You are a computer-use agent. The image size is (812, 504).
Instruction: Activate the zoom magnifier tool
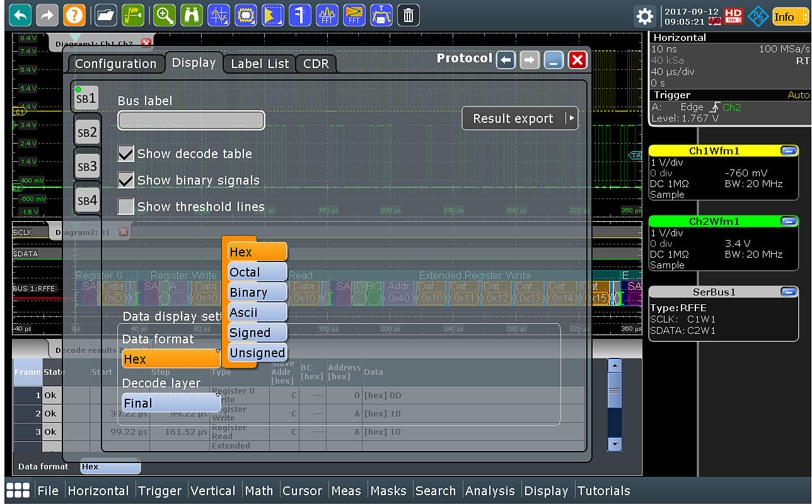click(x=165, y=14)
